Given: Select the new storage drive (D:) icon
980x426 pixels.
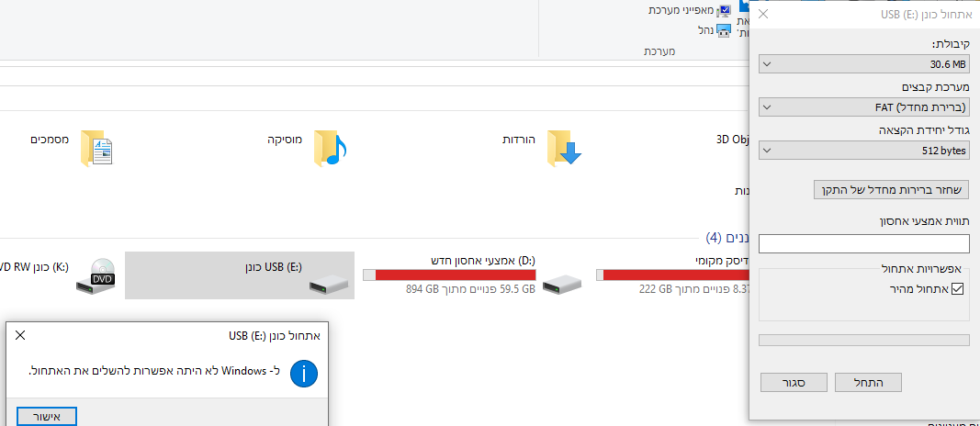Looking at the screenshot, I should click(x=563, y=286).
